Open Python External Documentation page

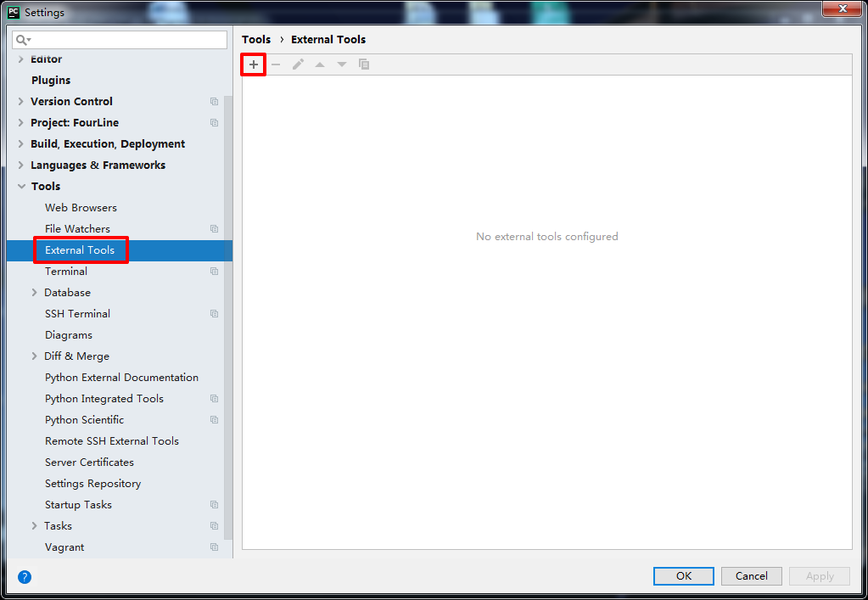coord(122,378)
